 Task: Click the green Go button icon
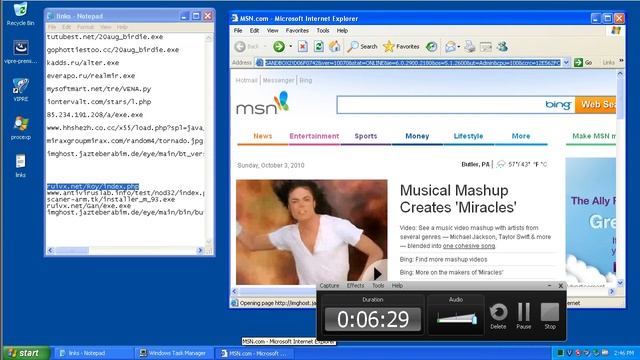(578, 62)
